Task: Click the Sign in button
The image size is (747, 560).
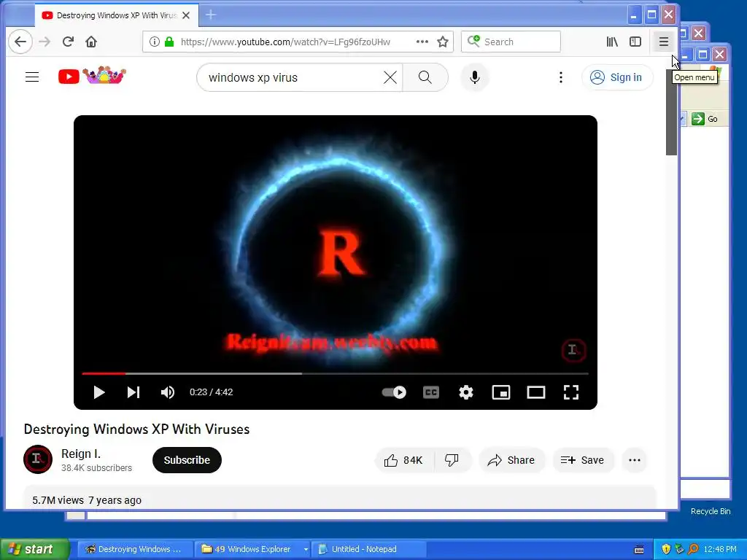Action: click(x=617, y=77)
